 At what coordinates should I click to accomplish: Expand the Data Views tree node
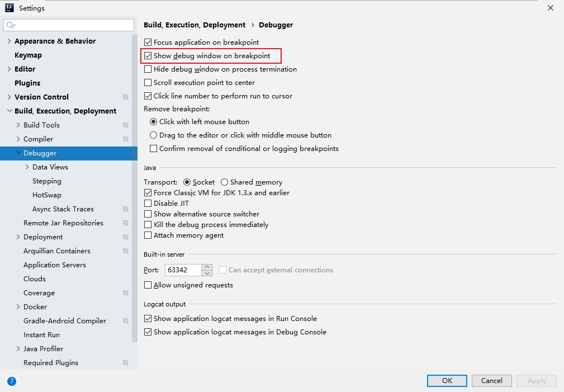[x=27, y=167]
